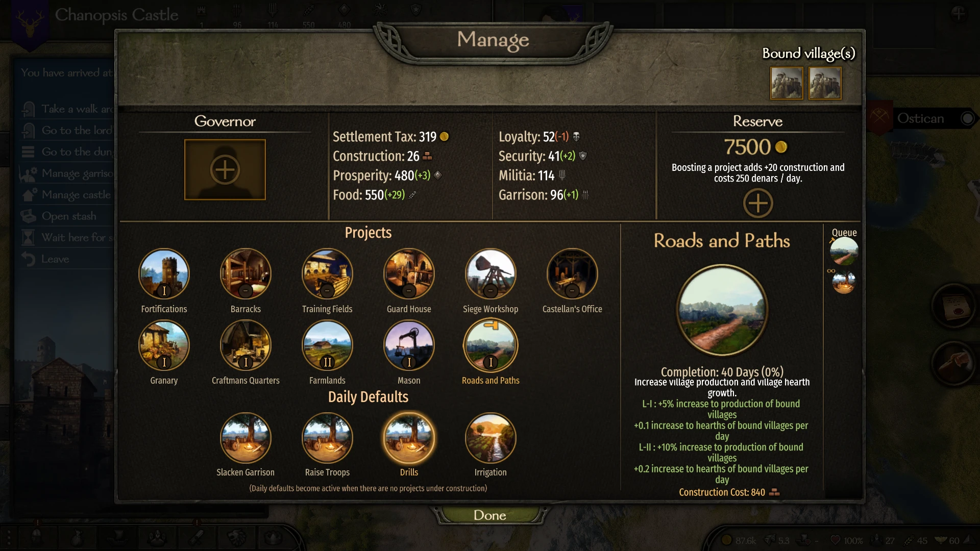This screenshot has height=551, width=980.
Task: Enable Irrigation as daily default
Action: [x=491, y=438]
